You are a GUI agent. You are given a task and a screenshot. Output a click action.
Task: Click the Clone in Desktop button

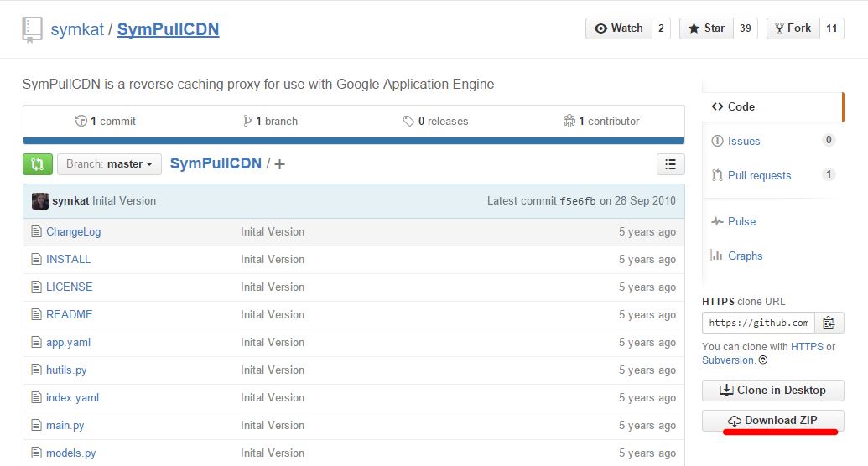click(x=772, y=391)
